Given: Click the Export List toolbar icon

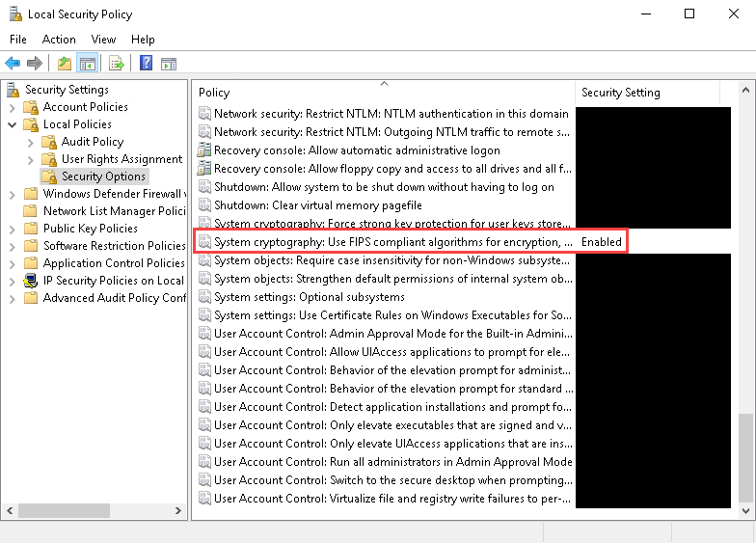Looking at the screenshot, I should 117,64.
